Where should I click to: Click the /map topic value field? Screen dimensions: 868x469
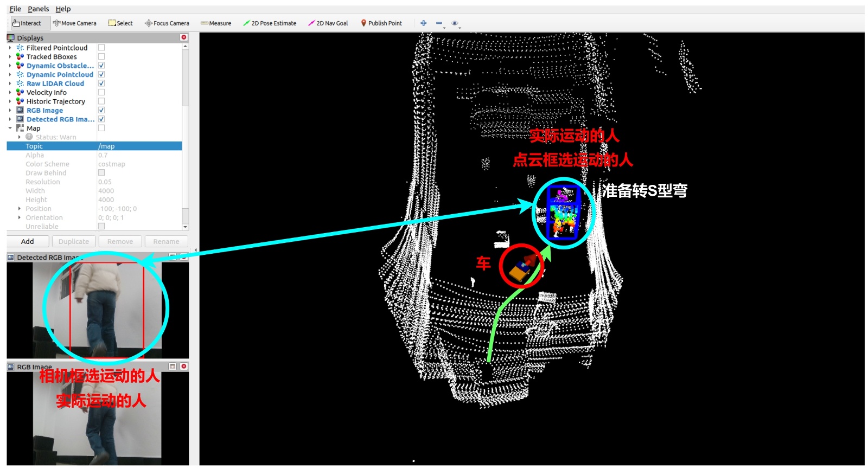pyautogui.click(x=139, y=146)
